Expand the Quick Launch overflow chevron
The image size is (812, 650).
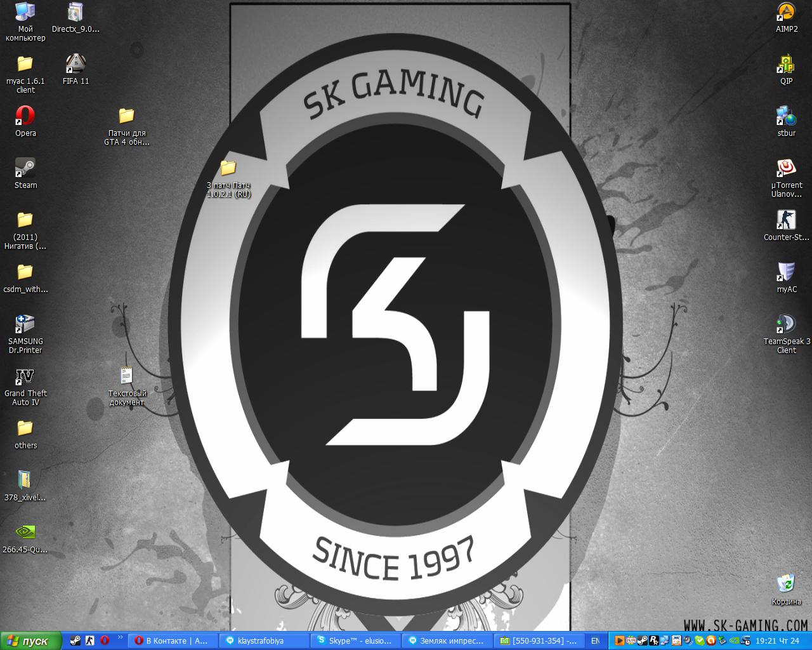pyautogui.click(x=120, y=637)
